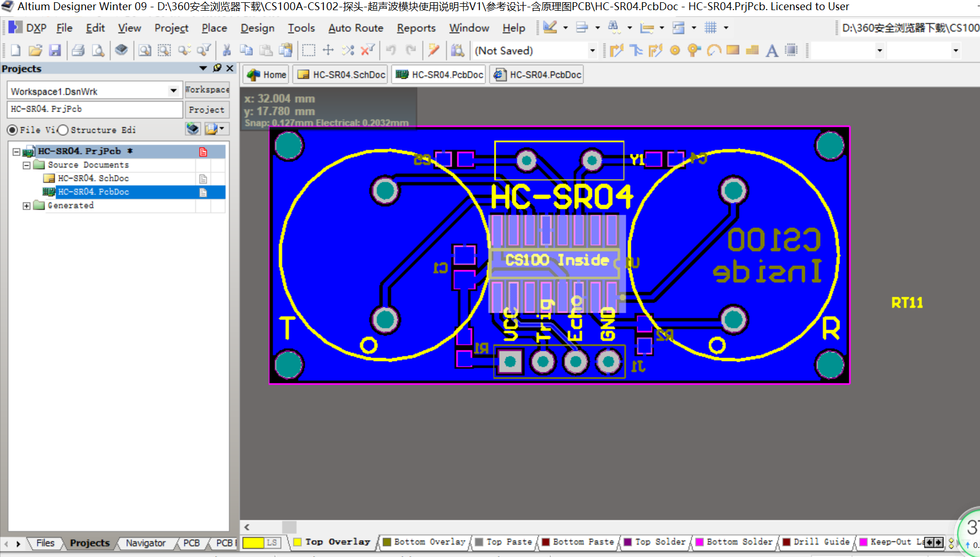Viewport: 980px width, 557px height.
Task: Open the (Not Saved) view dropdown
Action: [593, 51]
